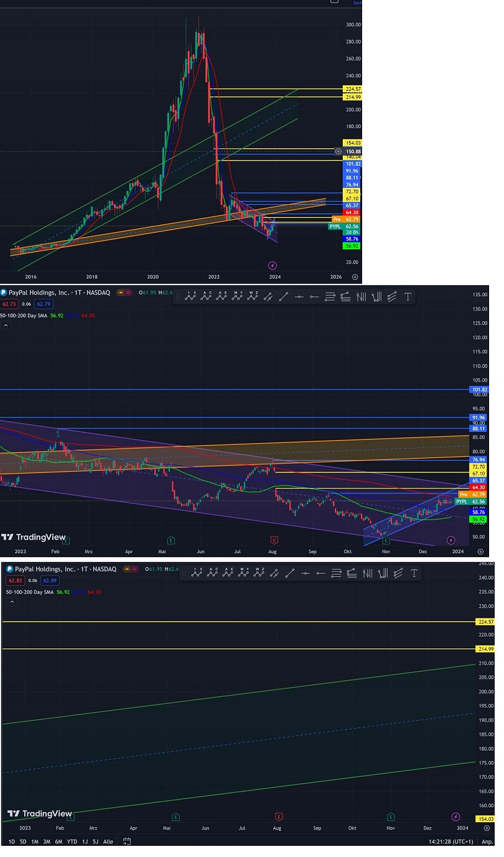Select Elliott impulse wave 1-5 tool, bottom chart

pos(197,573)
